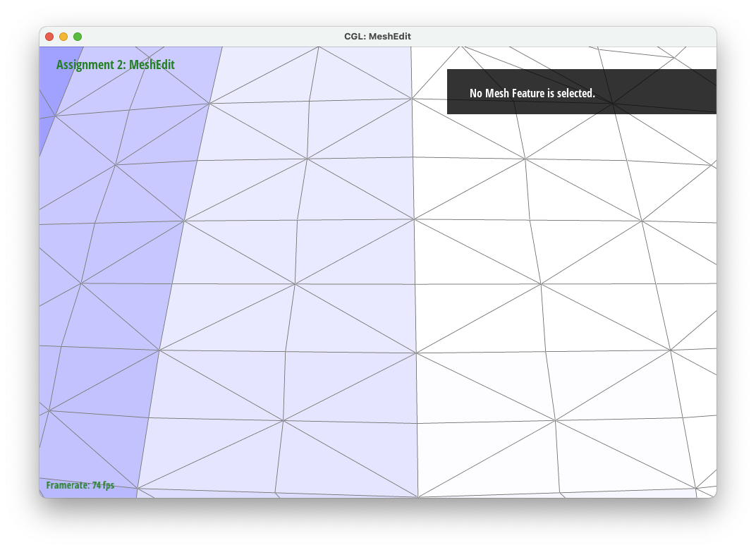
Task: Click the 'Framerate: 74 fps' readout
Action: [80, 485]
